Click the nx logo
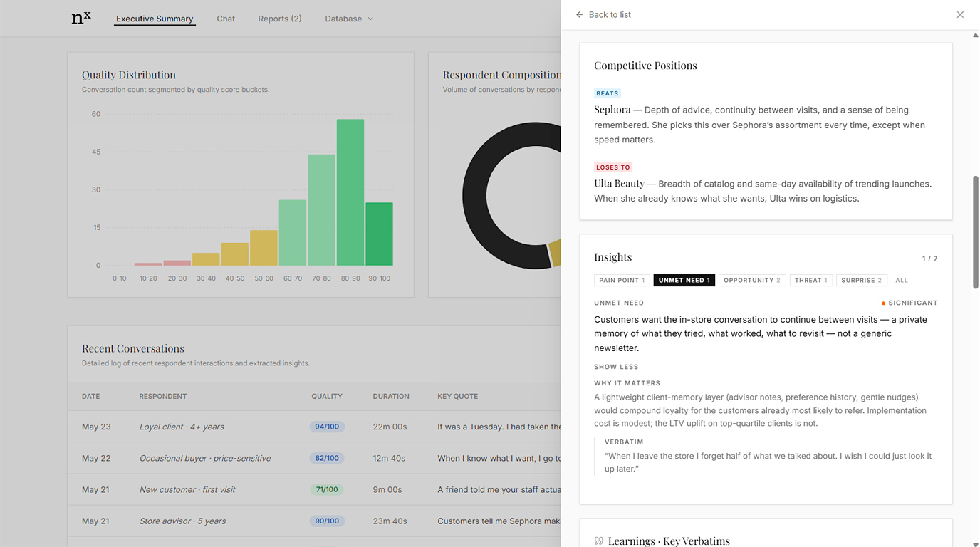 [81, 18]
